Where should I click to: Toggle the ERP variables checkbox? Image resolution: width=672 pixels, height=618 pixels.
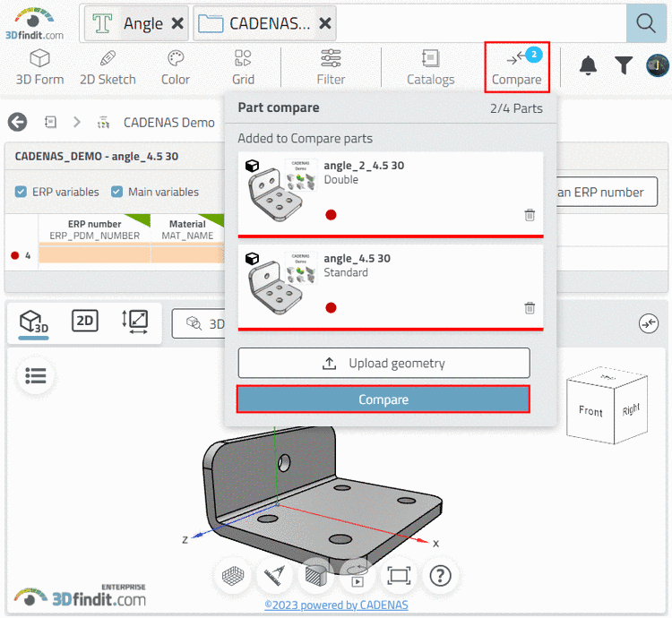tap(21, 192)
